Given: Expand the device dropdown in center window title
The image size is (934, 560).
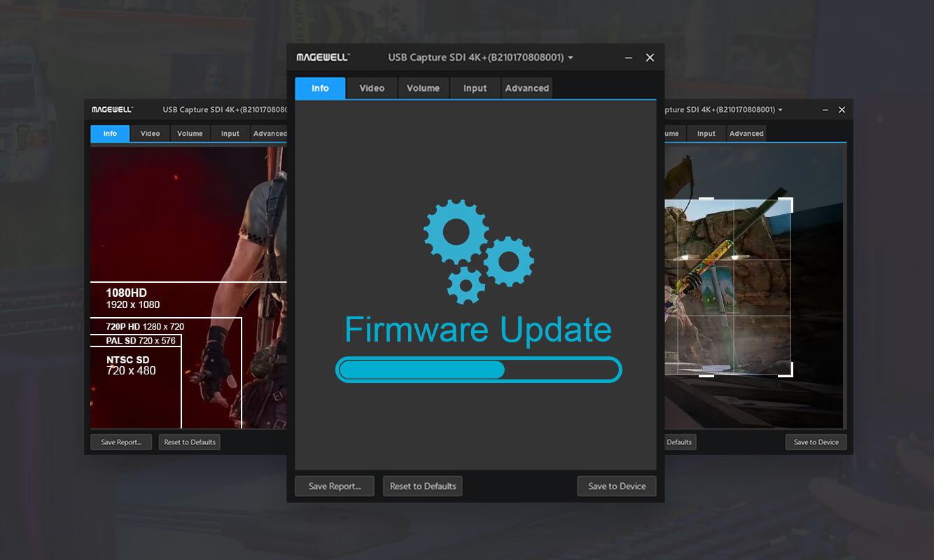Looking at the screenshot, I should click(571, 57).
